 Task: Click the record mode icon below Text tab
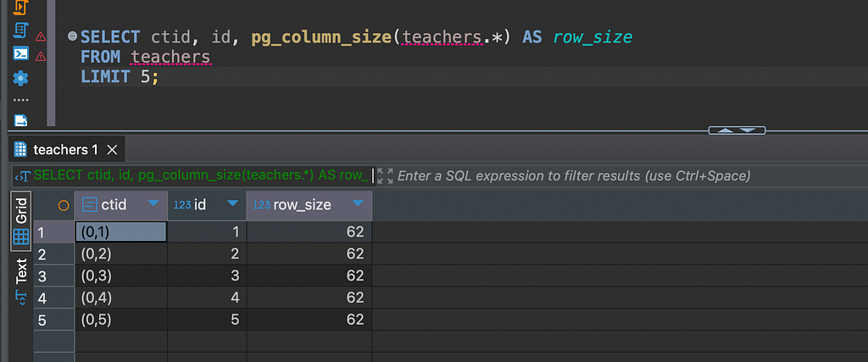click(21, 296)
